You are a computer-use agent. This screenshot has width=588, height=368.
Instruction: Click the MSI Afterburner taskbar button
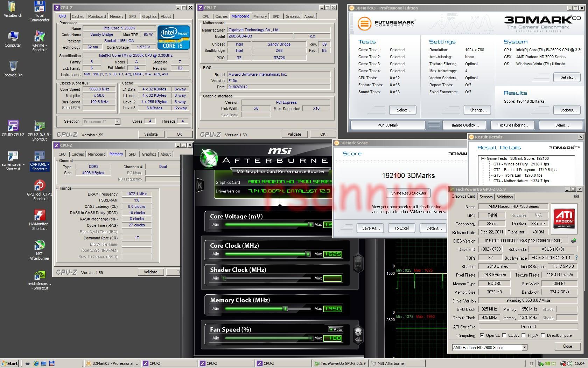398,363
